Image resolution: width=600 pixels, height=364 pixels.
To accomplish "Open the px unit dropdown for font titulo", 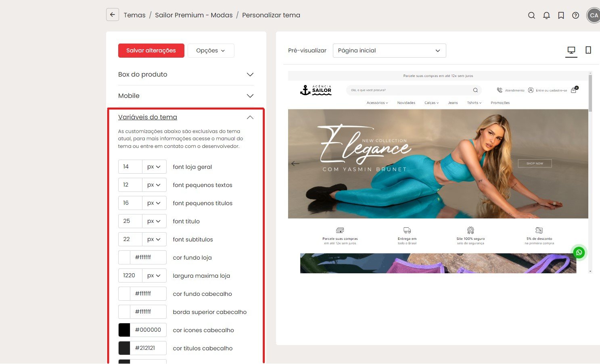I will 154,221.
